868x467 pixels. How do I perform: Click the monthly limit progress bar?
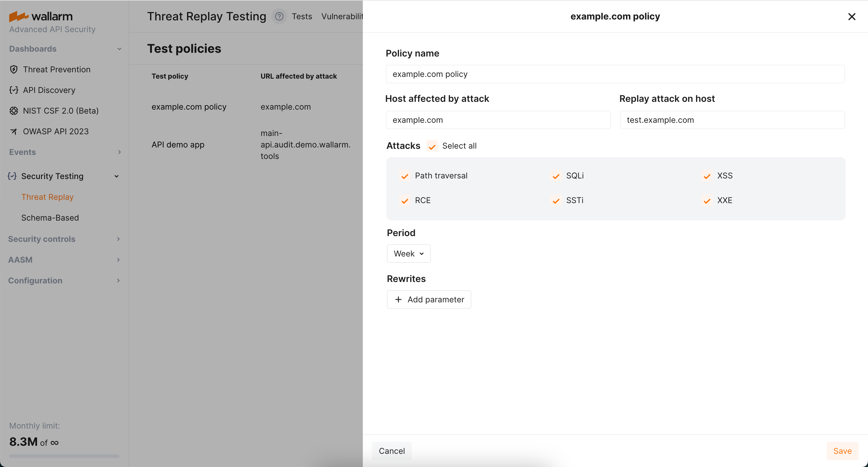tap(64, 456)
